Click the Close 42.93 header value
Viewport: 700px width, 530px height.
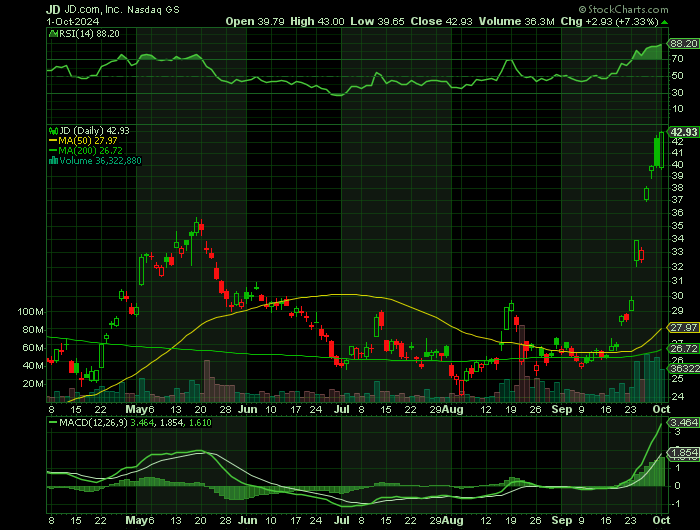(x=441, y=21)
